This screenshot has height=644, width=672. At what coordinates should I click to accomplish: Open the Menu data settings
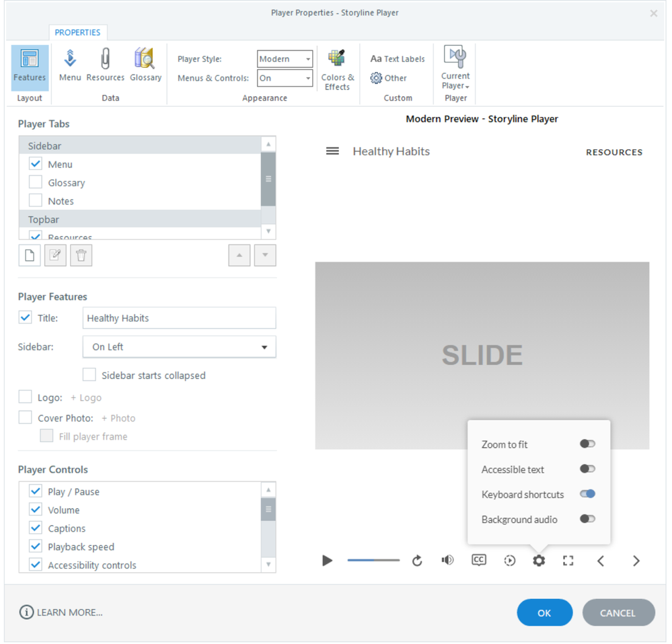point(70,65)
